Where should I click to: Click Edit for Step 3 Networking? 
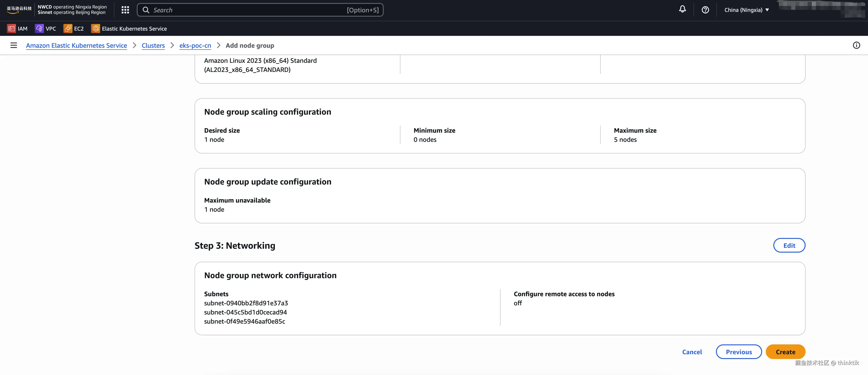point(789,246)
